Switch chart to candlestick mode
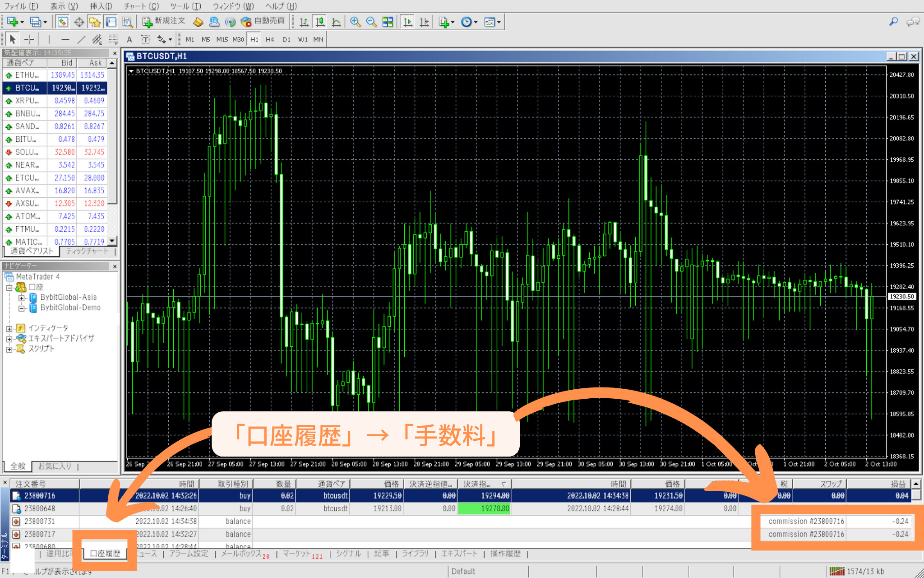The image size is (924, 578). coord(320,22)
